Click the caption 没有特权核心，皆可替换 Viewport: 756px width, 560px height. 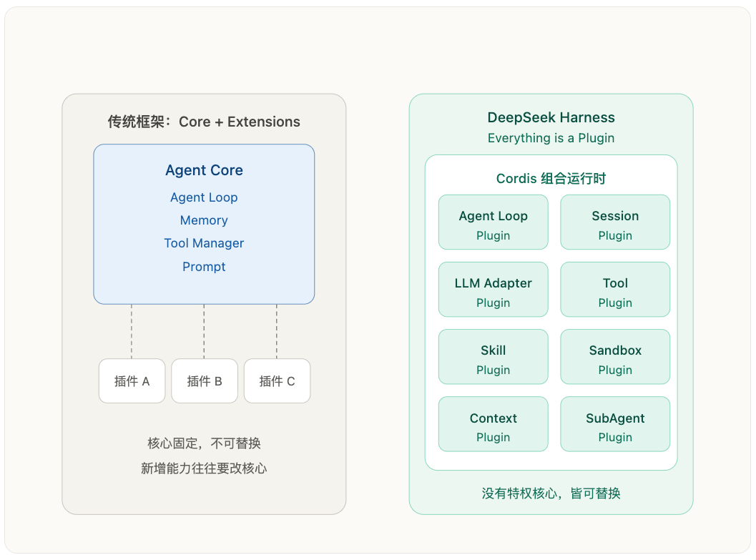(551, 493)
